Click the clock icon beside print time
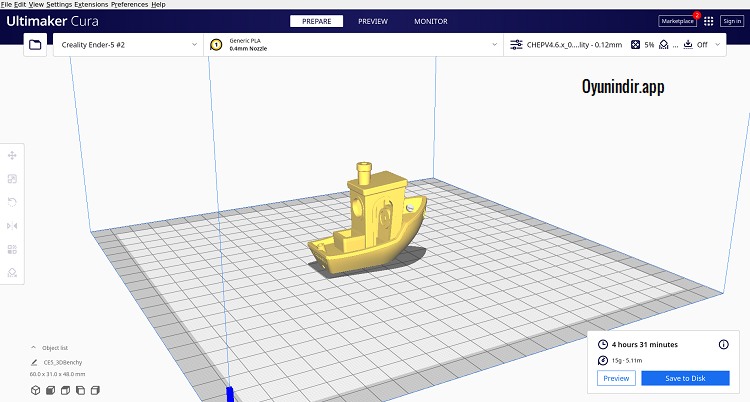 point(603,344)
